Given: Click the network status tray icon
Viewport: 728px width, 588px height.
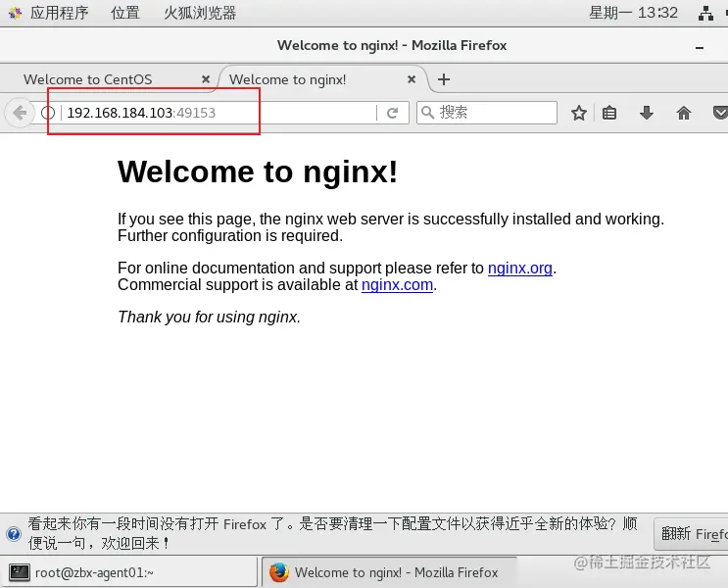Looking at the screenshot, I should point(705,13).
